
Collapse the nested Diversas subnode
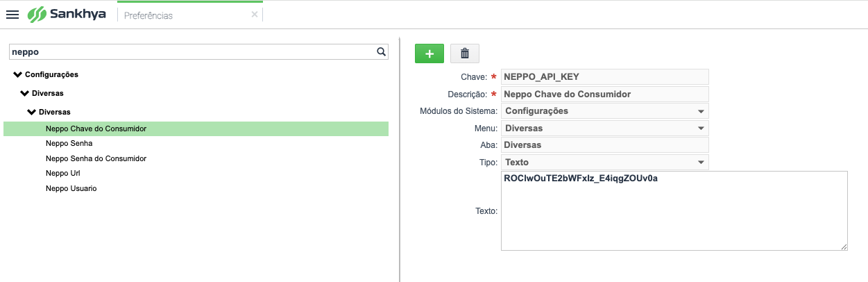pos(32,111)
